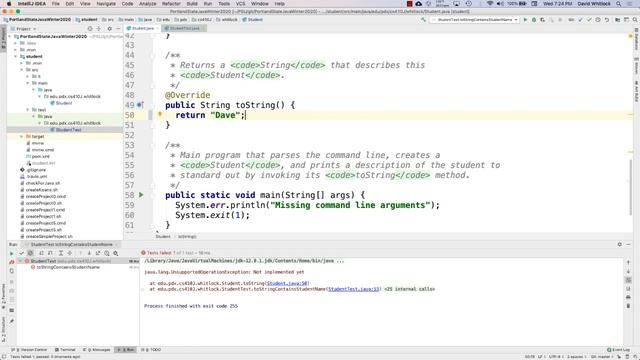Collapse PortlandStateJavaWinter2020 root node

(10, 36)
